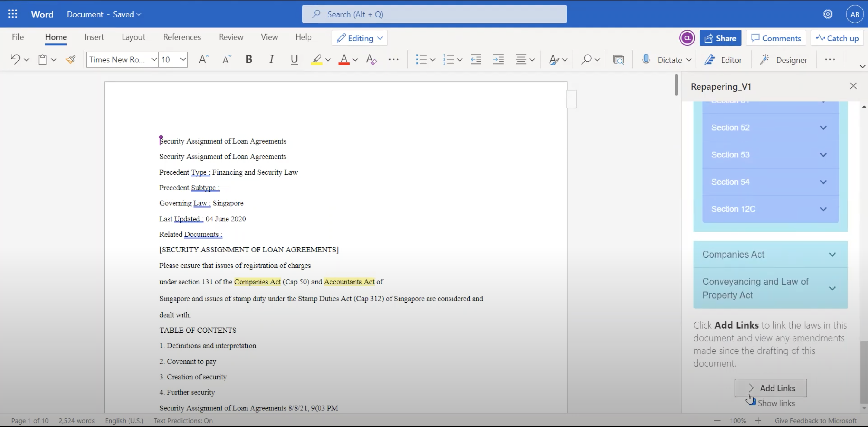Click the Clear Formatting icon
The width and height of the screenshot is (868, 427).
point(371,60)
